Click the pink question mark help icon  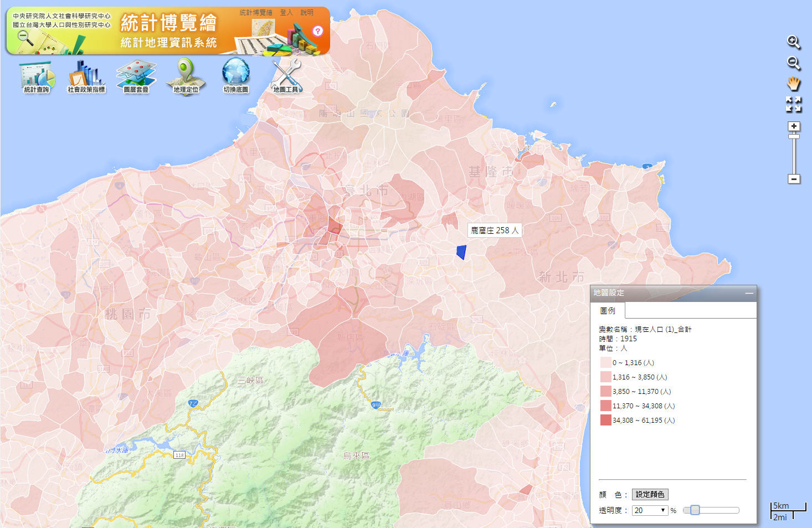tap(317, 31)
